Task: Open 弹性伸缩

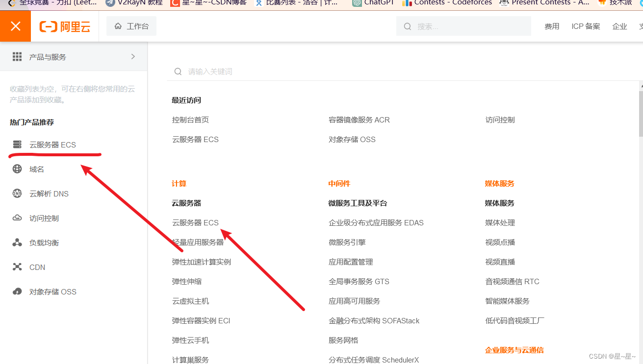Action: (x=187, y=281)
